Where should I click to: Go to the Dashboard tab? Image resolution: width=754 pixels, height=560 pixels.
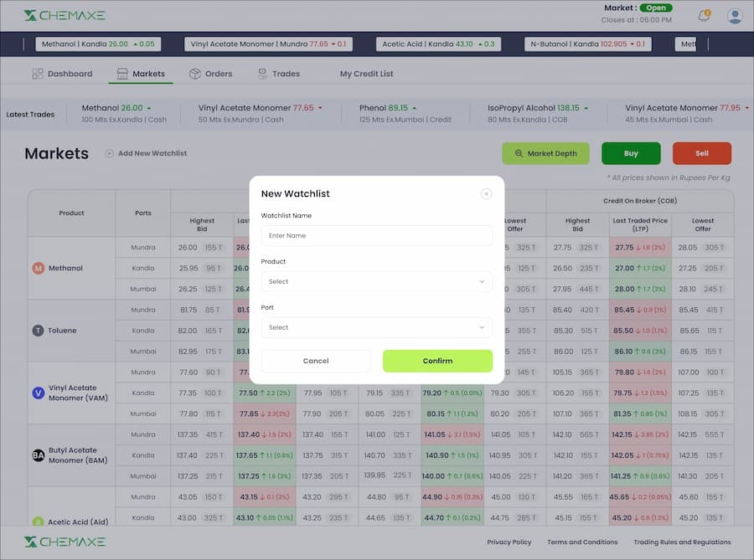[62, 74]
